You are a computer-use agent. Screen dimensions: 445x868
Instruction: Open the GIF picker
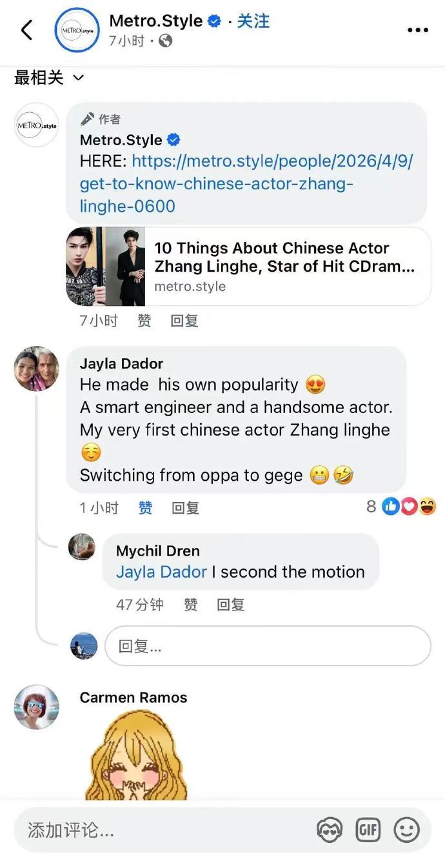coord(368,830)
